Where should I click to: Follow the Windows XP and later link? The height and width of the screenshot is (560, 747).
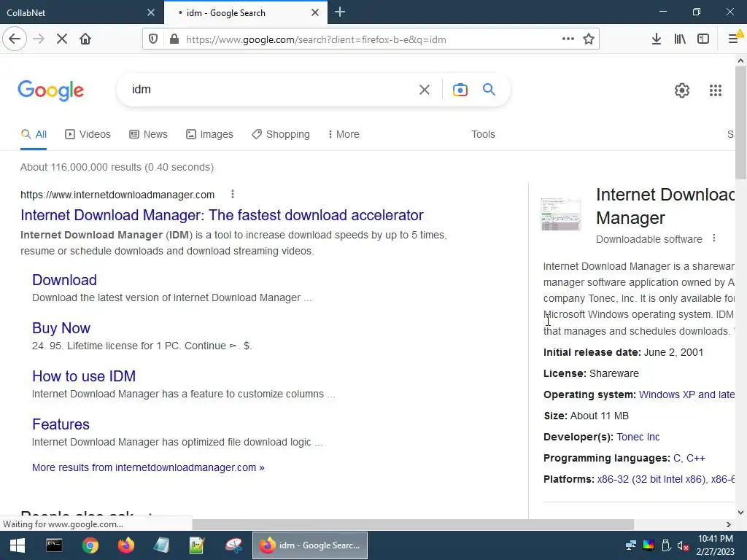click(686, 394)
